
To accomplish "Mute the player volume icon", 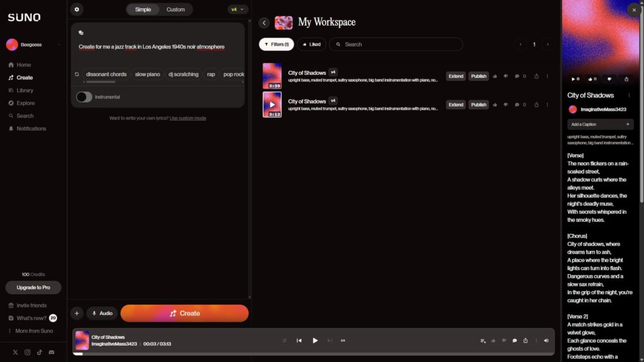I will click(x=546, y=341).
